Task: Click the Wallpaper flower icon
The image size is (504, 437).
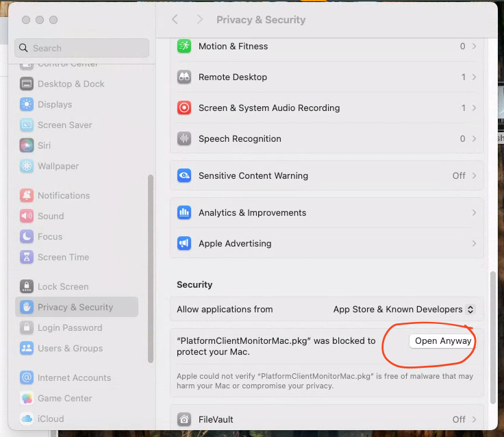Action: (27, 166)
